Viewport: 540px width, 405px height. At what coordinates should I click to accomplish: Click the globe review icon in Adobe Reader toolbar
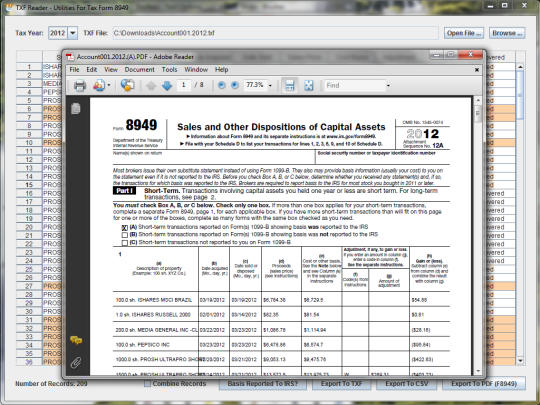127,85
